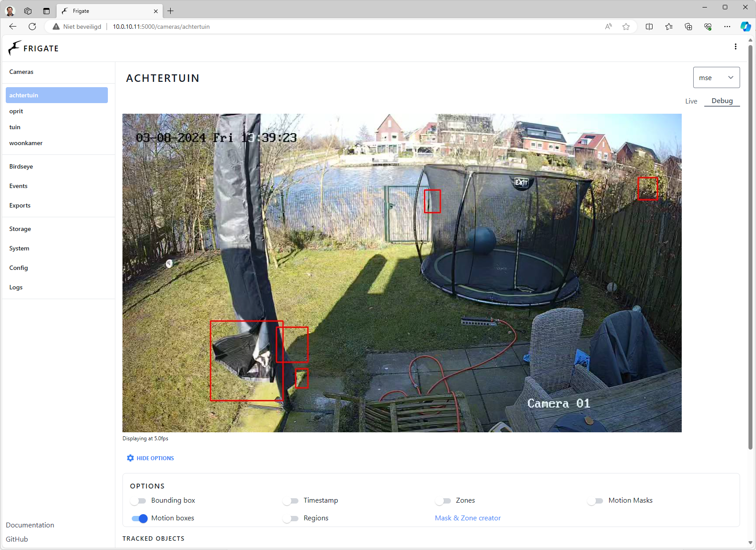This screenshot has height=550, width=756.
Task: Open the Documentation link
Action: (x=30, y=525)
